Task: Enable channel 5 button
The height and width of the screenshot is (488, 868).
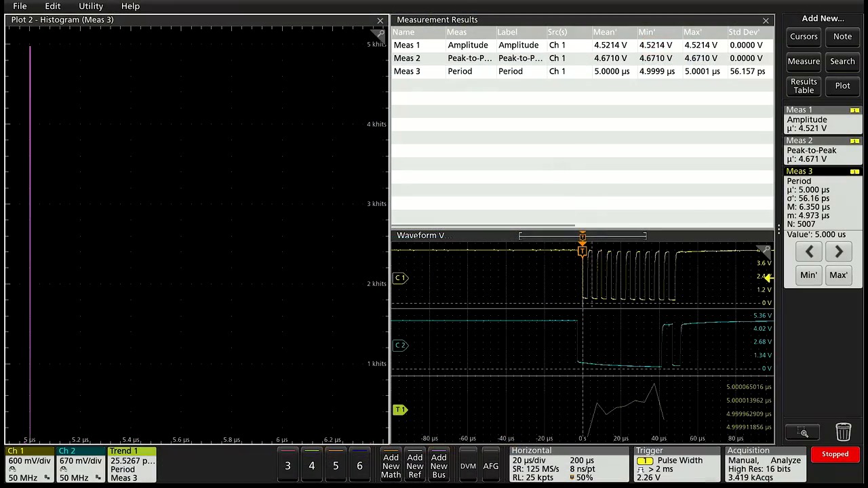Action: pos(336,466)
